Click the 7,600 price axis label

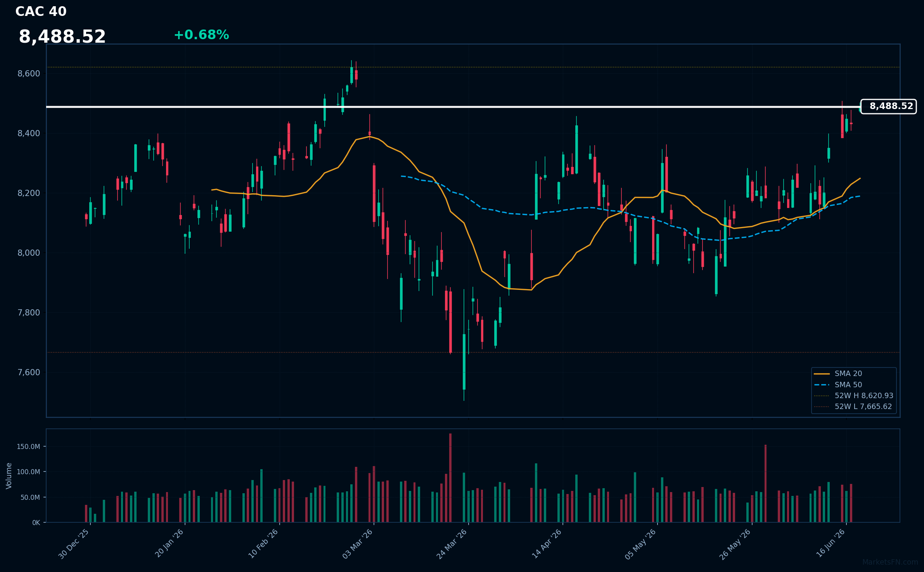point(29,373)
